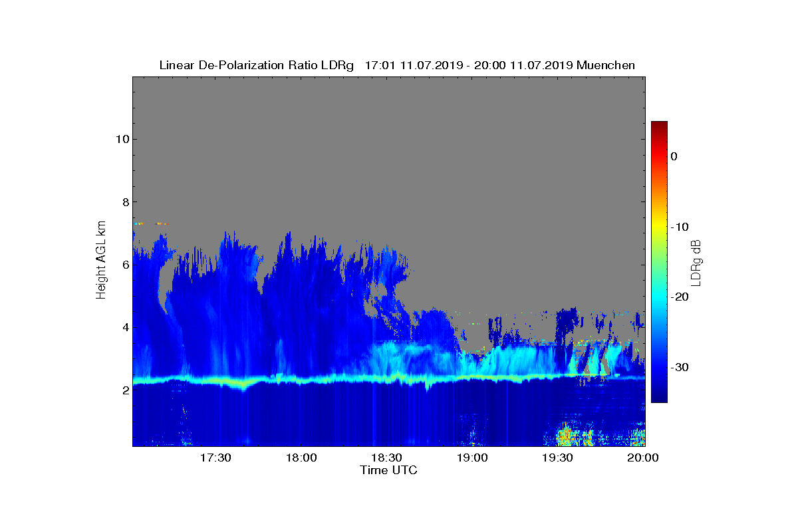Click the height tick label 2
This screenshot has width=798, height=532.
(124, 390)
